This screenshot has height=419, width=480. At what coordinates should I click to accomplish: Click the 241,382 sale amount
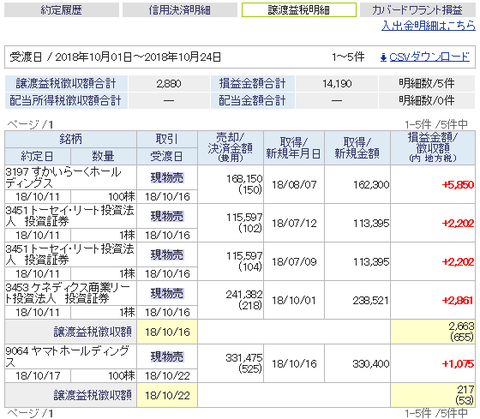tap(244, 294)
